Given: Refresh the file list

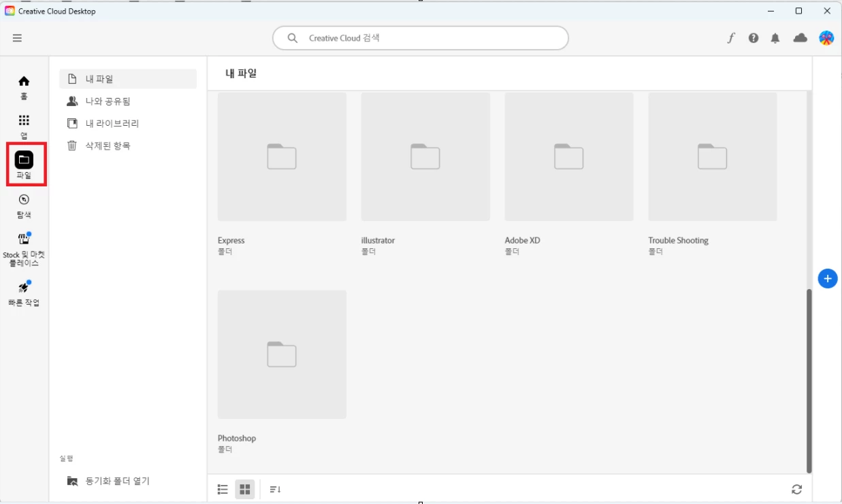Looking at the screenshot, I should (796, 489).
